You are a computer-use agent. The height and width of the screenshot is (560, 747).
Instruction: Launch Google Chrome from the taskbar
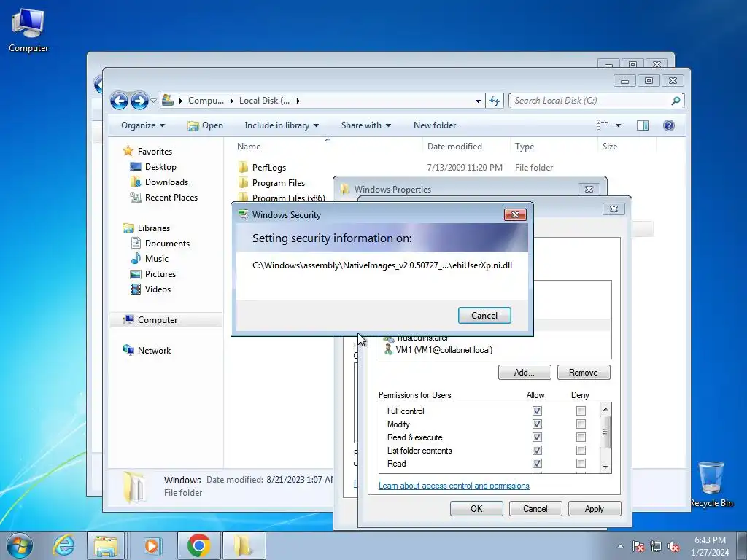[199, 545]
